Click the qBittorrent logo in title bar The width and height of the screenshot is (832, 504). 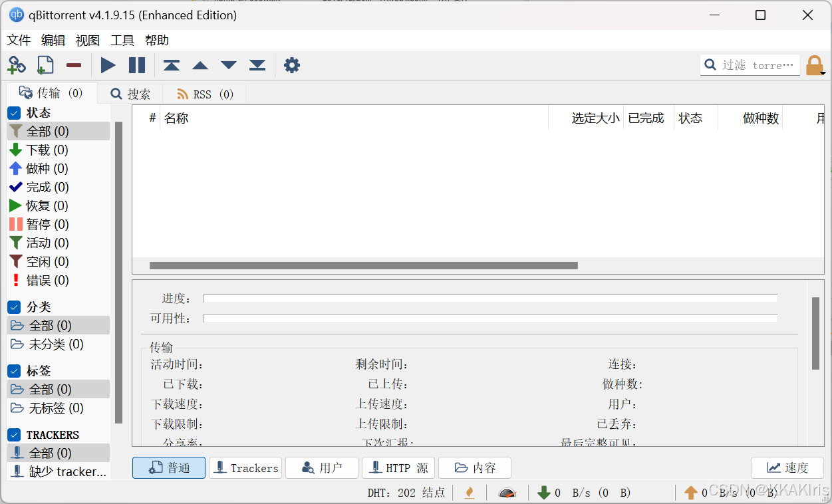click(17, 15)
